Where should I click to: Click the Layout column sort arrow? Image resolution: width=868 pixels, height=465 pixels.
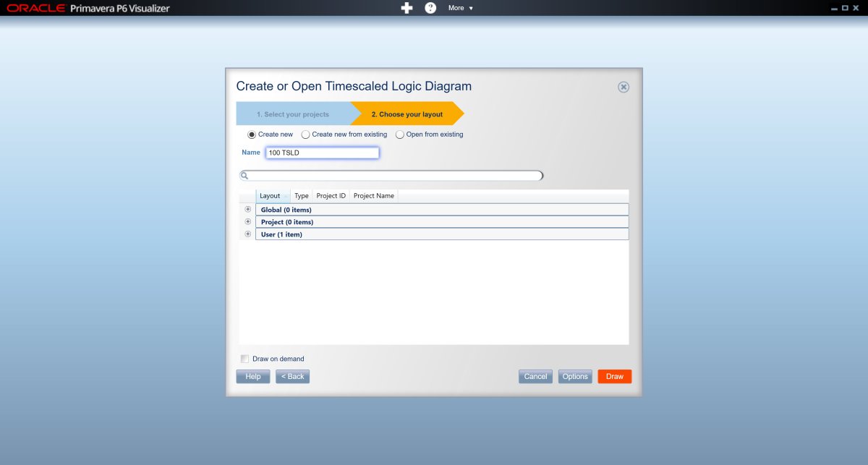click(286, 195)
